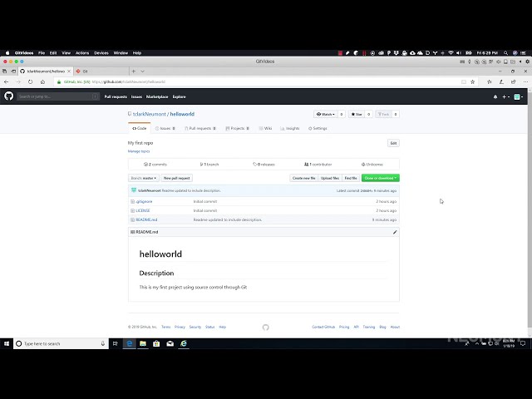Open the Unlicense license link
Image resolution: width=532 pixels, height=399 pixels.
(x=372, y=165)
